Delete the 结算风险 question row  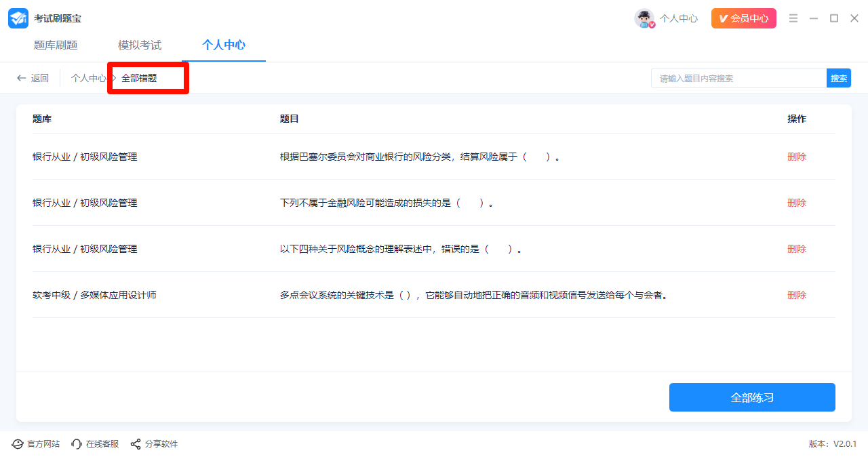pyautogui.click(x=797, y=157)
